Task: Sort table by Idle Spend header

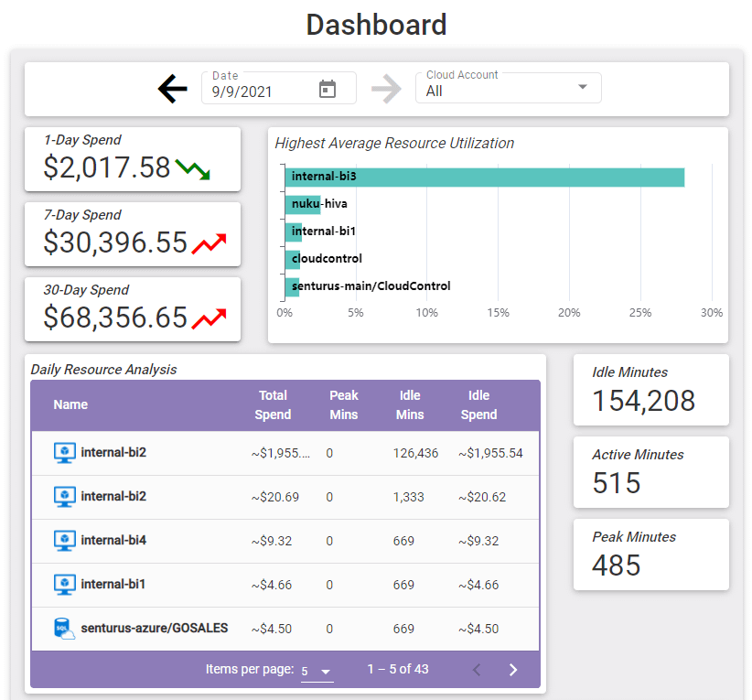Action: [478, 405]
